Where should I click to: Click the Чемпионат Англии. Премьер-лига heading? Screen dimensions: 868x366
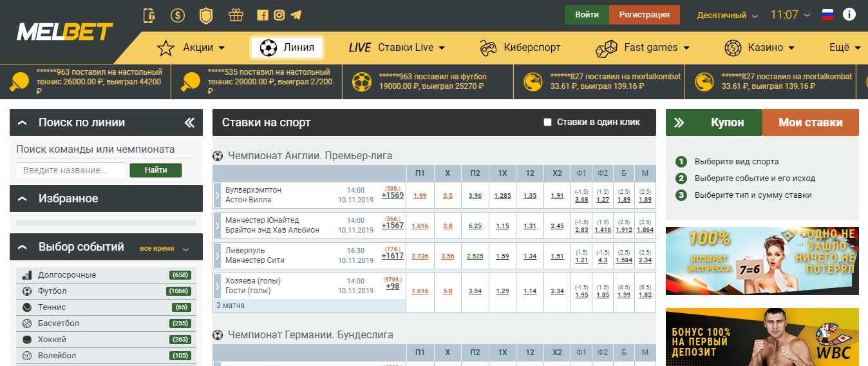(x=310, y=155)
